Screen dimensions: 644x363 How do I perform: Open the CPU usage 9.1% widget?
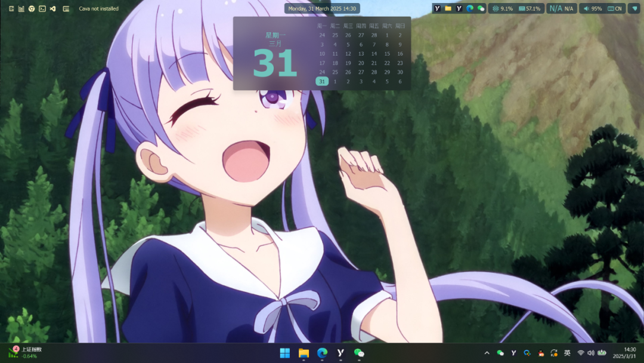coord(502,8)
